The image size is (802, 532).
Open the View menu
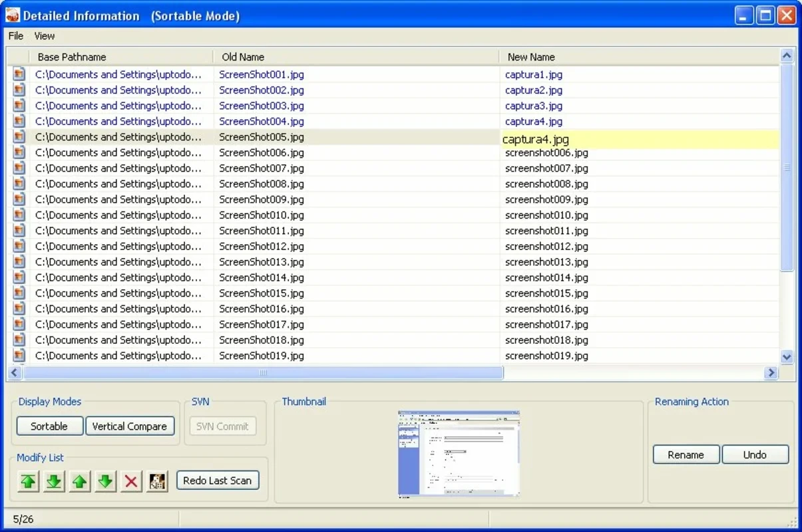45,36
